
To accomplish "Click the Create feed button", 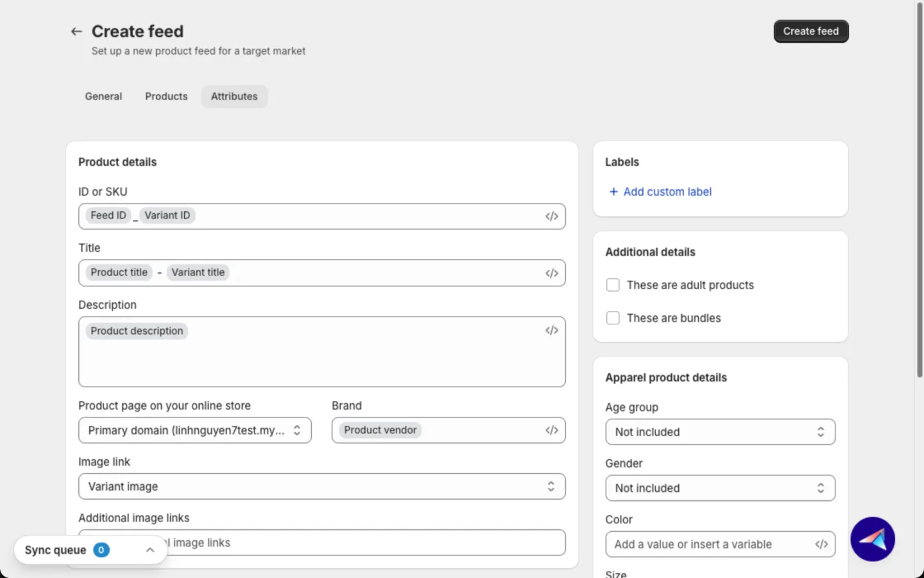I will [x=811, y=31].
